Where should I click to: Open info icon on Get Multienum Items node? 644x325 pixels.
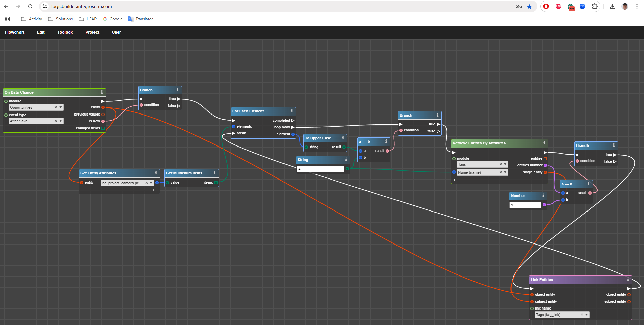(215, 173)
